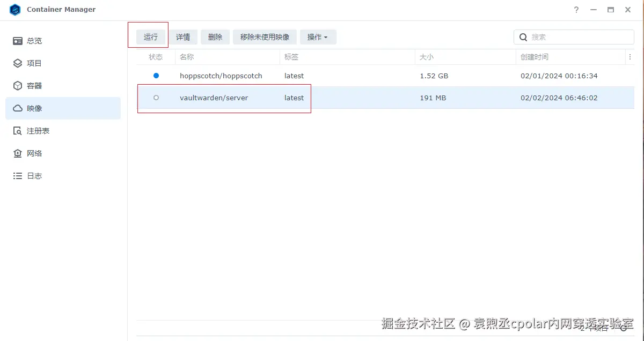Sort by 名称 column header
The image size is (644, 341).
[228, 57]
